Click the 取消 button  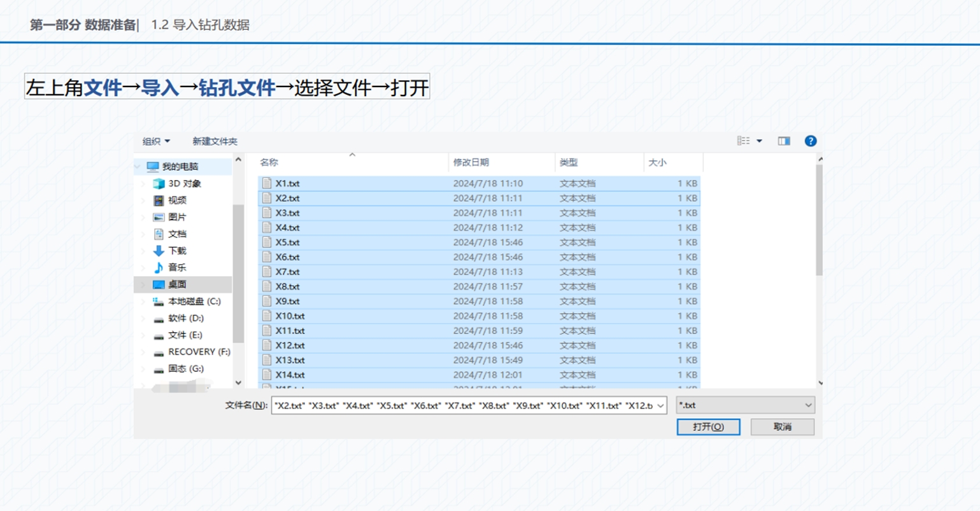(782, 427)
